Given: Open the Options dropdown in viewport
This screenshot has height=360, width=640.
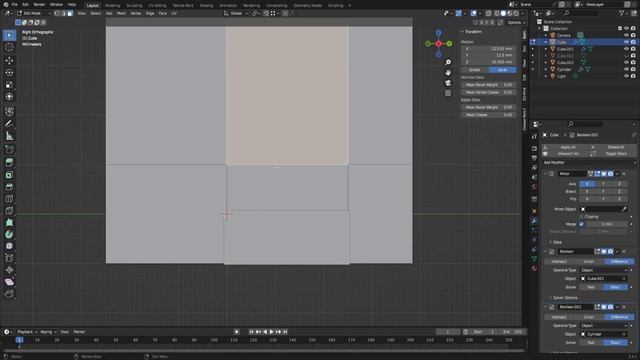Looking at the screenshot, I should (516, 23).
